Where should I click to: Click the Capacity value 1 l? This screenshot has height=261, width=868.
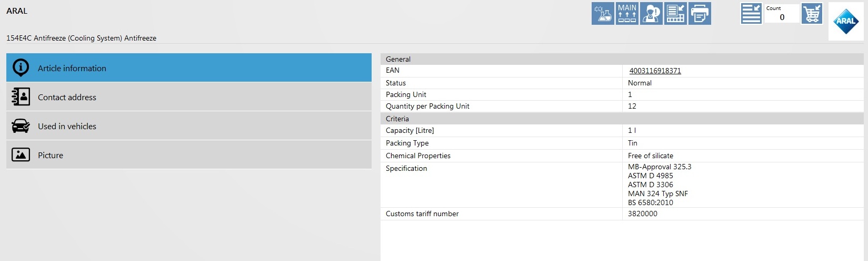(x=632, y=130)
